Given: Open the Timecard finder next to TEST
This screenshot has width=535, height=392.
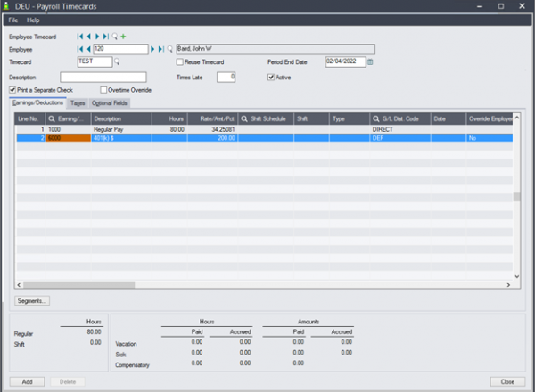Looking at the screenshot, I should coord(117,61).
